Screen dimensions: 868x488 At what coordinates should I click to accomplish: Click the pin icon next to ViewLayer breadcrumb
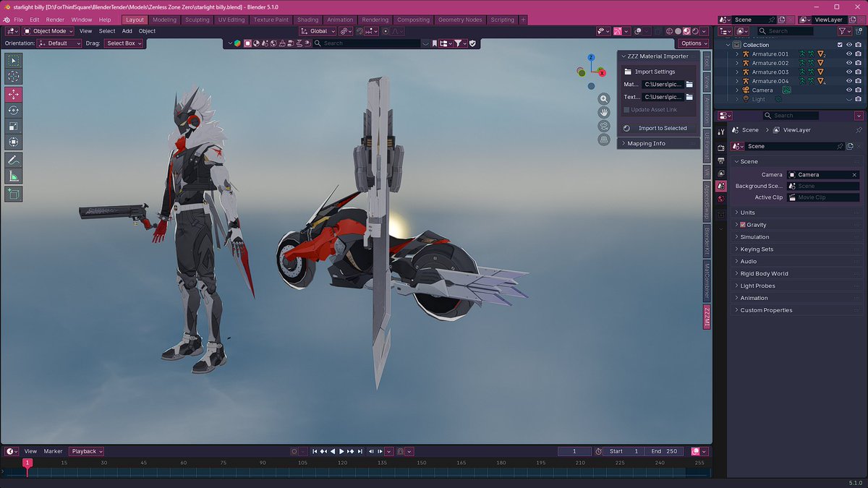point(859,130)
